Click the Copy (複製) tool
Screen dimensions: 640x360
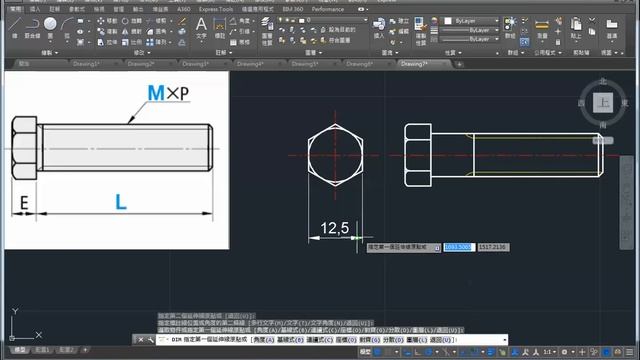(x=107, y=31)
